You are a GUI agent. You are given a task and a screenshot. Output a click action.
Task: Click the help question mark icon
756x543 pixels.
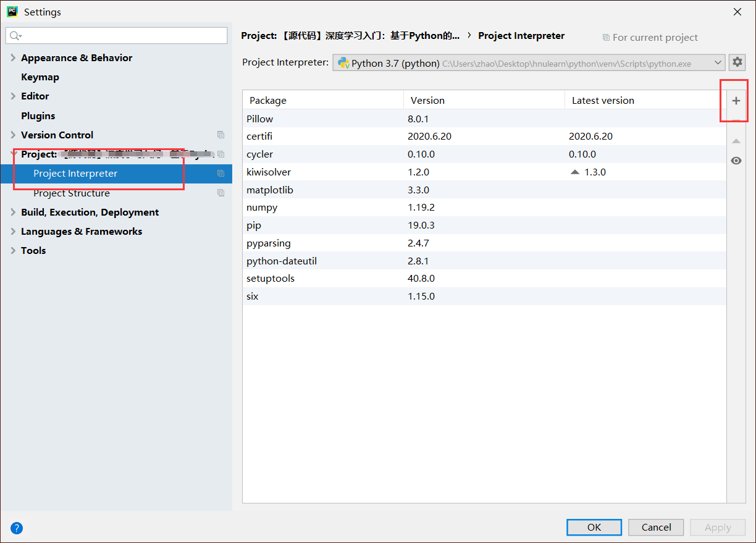click(17, 528)
